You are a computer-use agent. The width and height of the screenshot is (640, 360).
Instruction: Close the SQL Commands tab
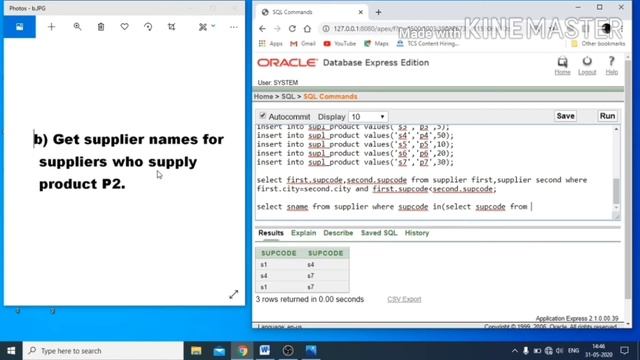(x=360, y=12)
